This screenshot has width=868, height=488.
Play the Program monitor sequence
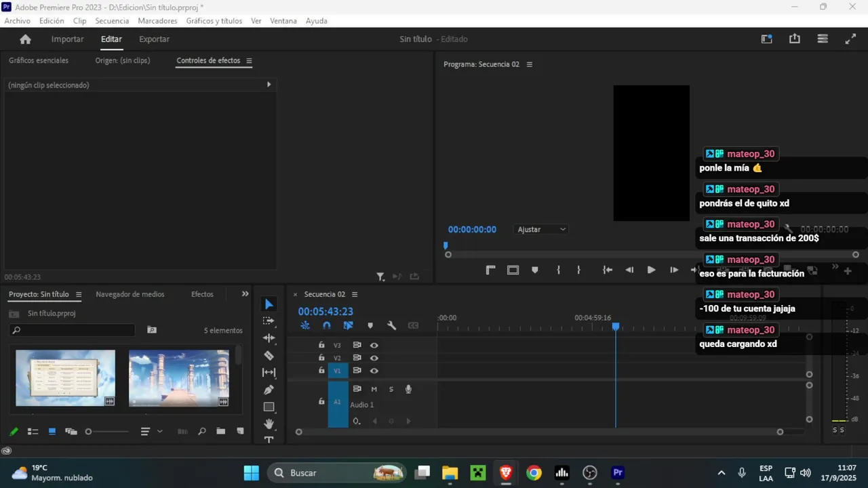651,270
